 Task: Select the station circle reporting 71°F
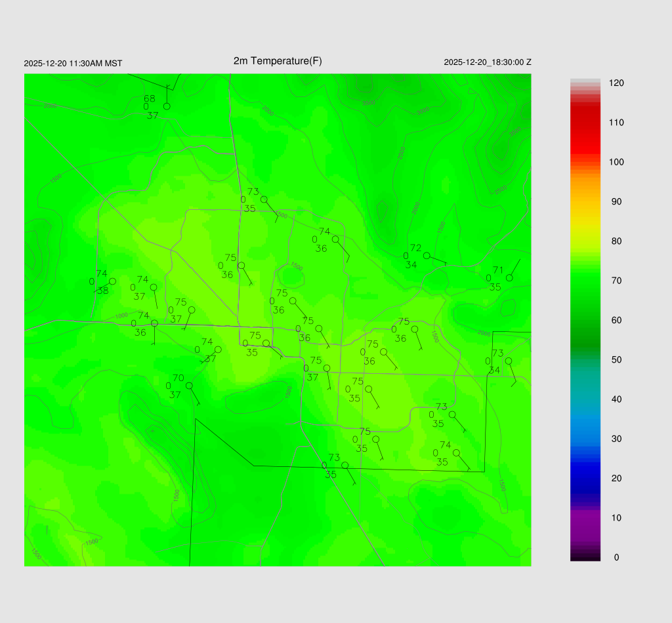[x=509, y=278]
